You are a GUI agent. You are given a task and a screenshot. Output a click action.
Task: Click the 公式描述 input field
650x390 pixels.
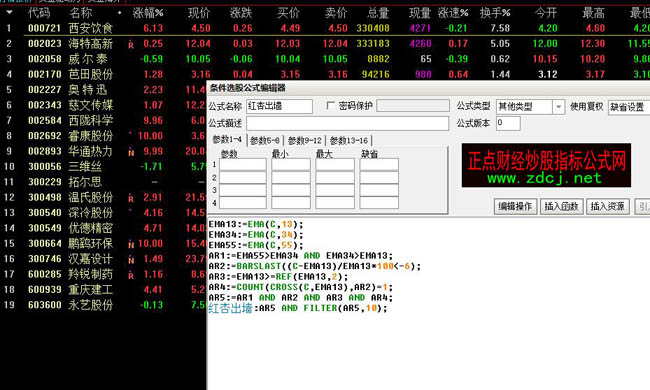[347, 123]
